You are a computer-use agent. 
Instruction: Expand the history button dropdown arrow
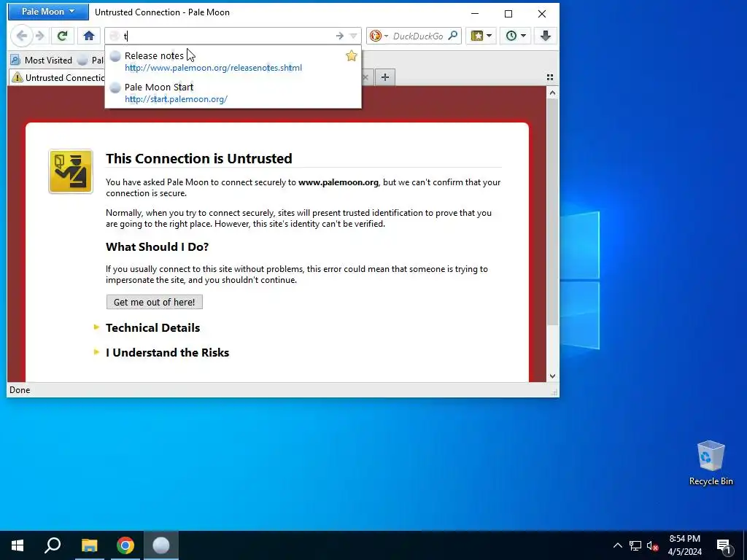(523, 36)
